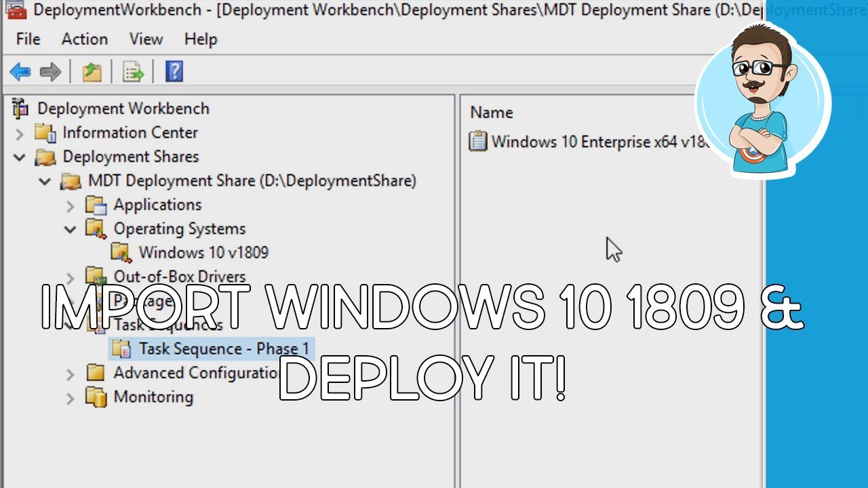Viewport: 868px width, 488px height.
Task: Click the Task Sequence - Phase 1 icon
Action: tap(121, 349)
